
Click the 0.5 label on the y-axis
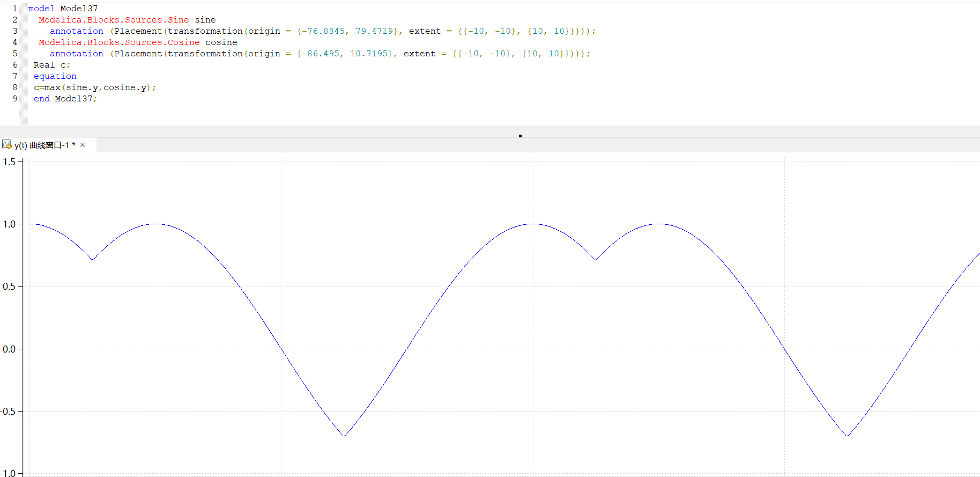point(9,287)
